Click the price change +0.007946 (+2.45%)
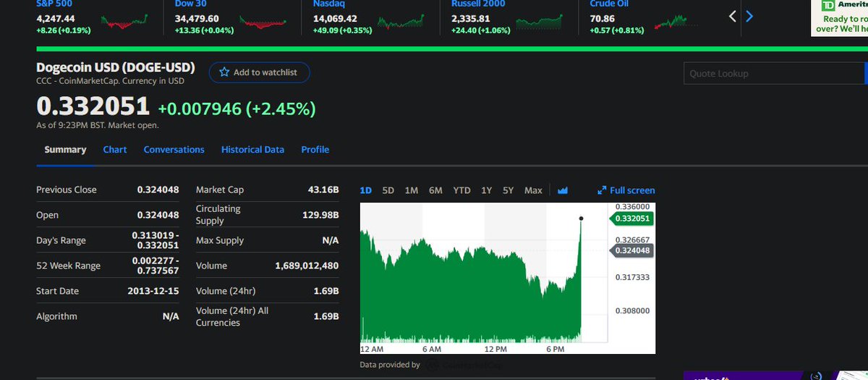The height and width of the screenshot is (380, 868). [x=237, y=109]
